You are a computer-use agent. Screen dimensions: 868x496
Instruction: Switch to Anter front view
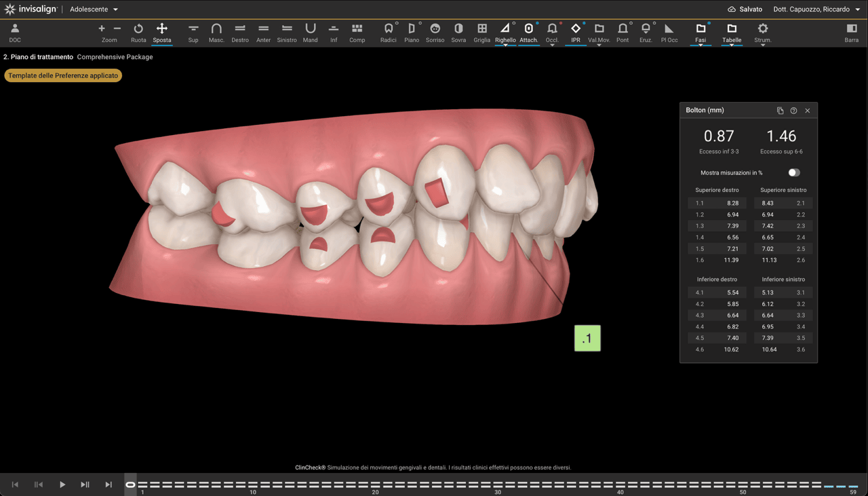[x=264, y=33]
